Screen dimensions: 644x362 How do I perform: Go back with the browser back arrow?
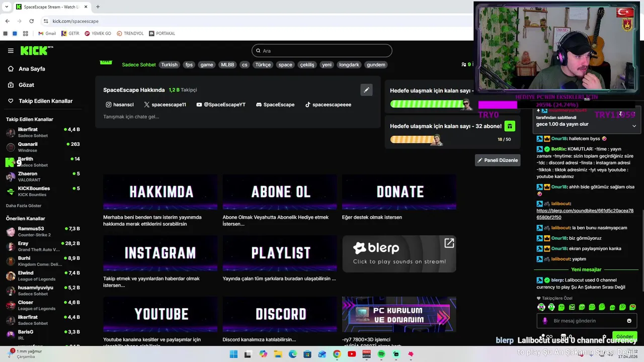pos(7,21)
